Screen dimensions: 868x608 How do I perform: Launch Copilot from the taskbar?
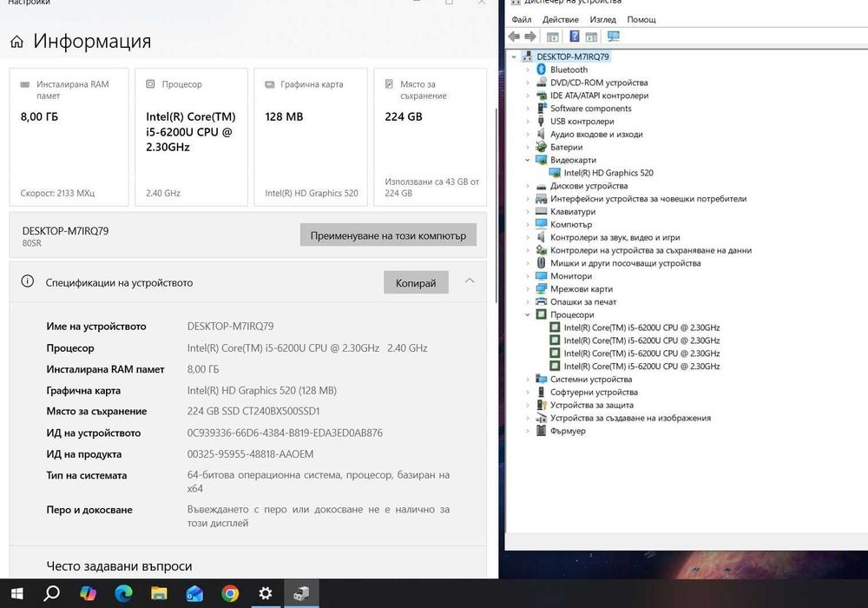click(88, 593)
